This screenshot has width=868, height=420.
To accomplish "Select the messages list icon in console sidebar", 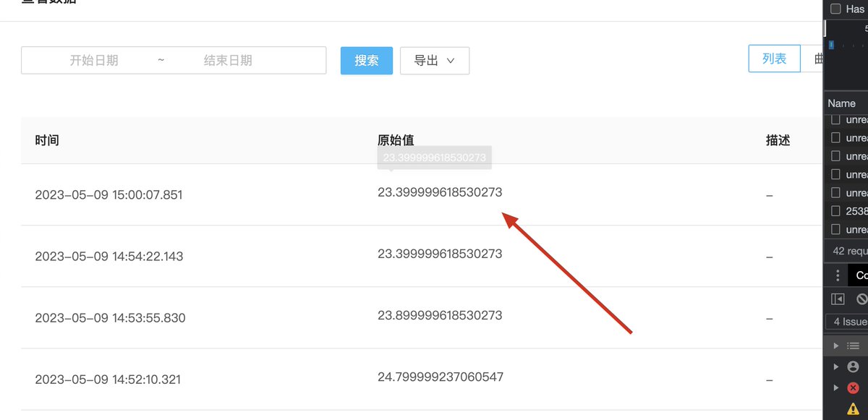I will pyautogui.click(x=852, y=346).
